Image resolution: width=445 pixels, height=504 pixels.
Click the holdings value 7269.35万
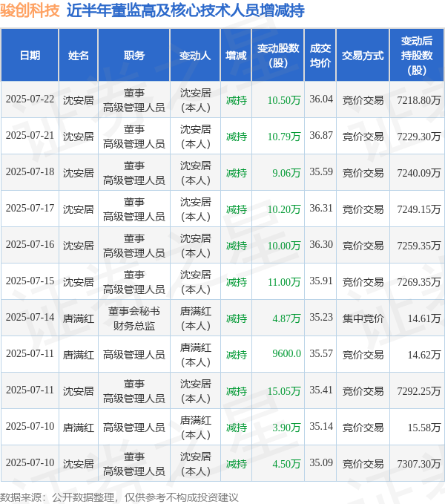pyautogui.click(x=419, y=282)
